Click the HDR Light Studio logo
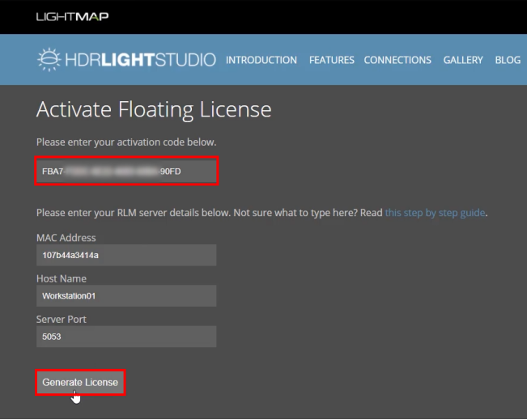Screen dimensions: 527x420 pos(126,59)
